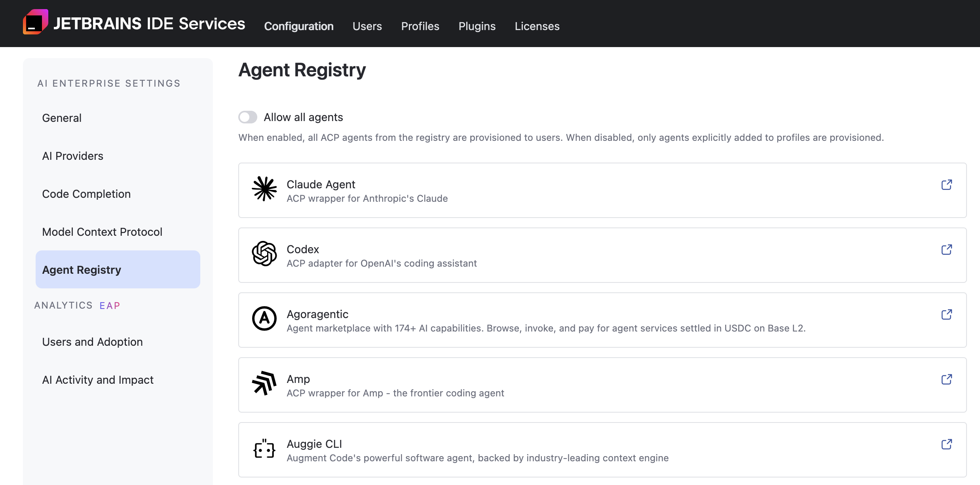Click the Augment Code's software agent description
This screenshot has height=485, width=980.
coord(478,458)
